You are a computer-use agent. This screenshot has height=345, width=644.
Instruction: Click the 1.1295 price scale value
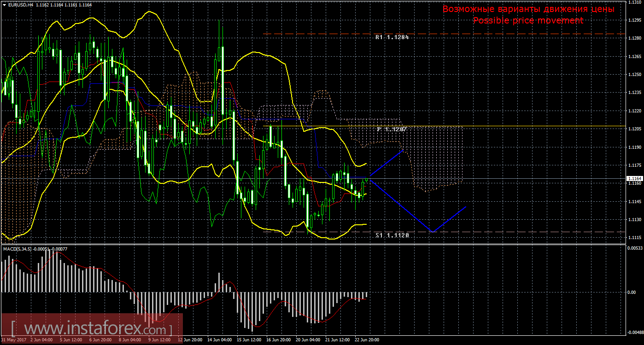[634, 20]
